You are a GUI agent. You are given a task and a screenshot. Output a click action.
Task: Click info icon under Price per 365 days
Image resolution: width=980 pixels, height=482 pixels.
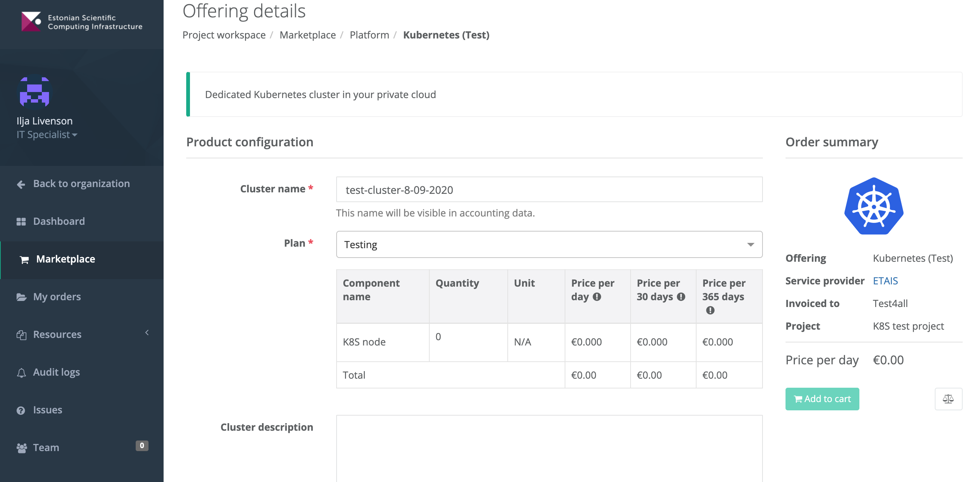pyautogui.click(x=710, y=310)
